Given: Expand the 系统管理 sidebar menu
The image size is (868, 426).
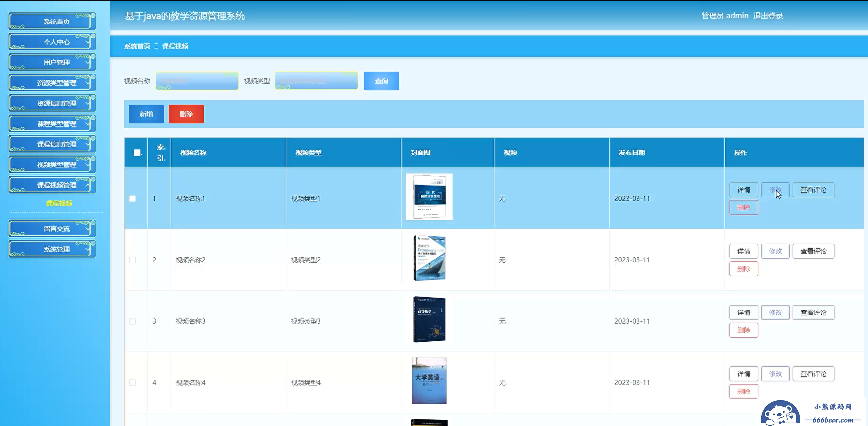Looking at the screenshot, I should click(x=52, y=249).
